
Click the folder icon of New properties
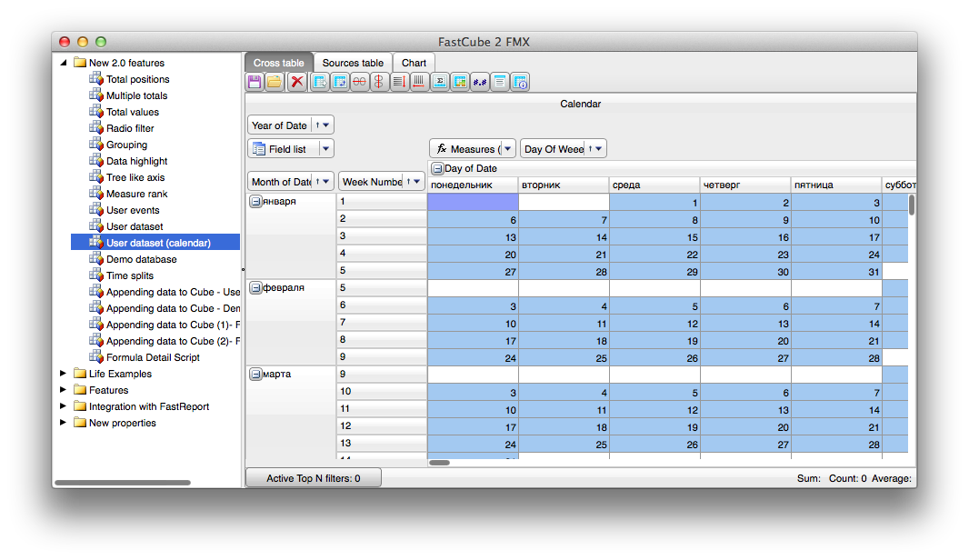80,423
